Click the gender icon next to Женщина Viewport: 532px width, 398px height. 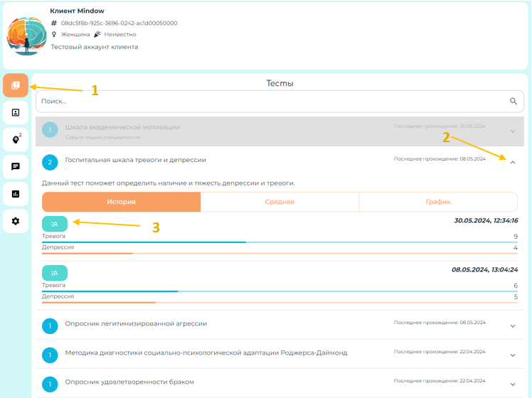[x=53, y=34]
